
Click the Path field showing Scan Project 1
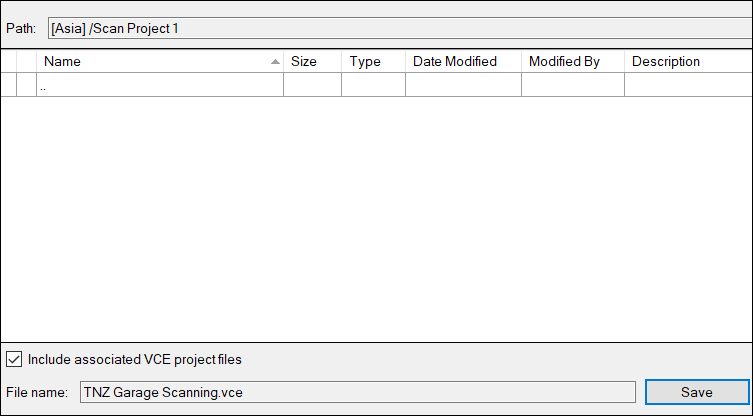(398, 28)
